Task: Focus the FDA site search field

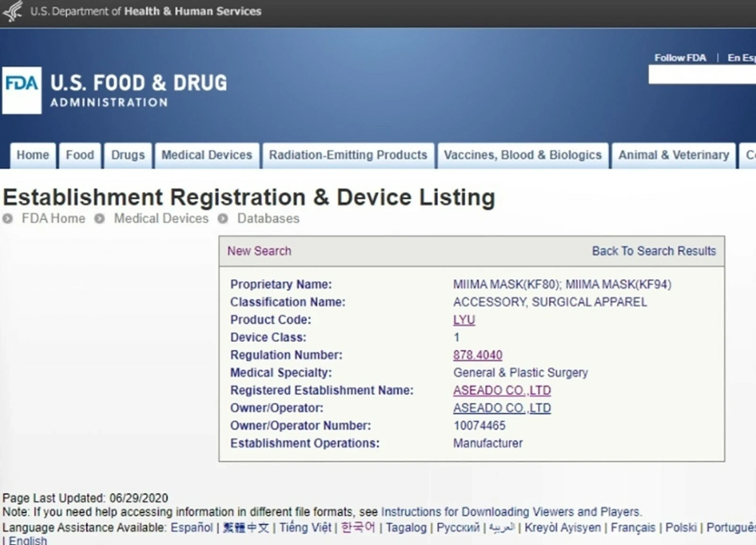Action: coord(702,75)
